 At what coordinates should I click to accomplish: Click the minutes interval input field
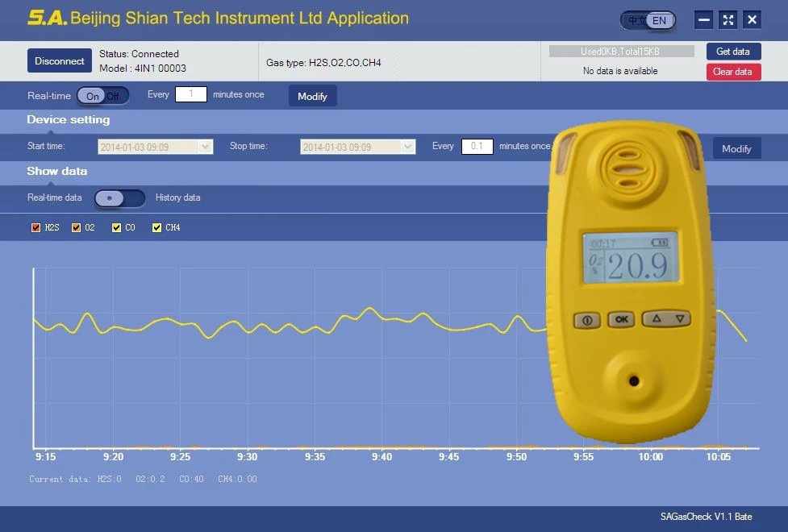point(190,94)
